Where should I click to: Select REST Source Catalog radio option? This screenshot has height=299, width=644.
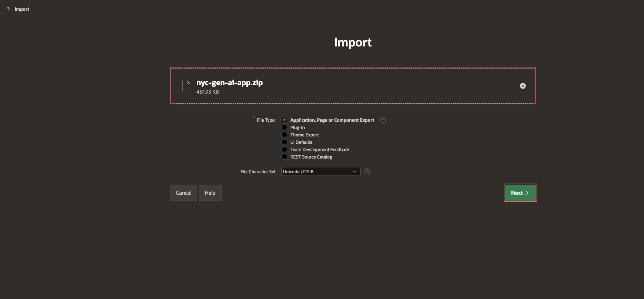pos(284,157)
